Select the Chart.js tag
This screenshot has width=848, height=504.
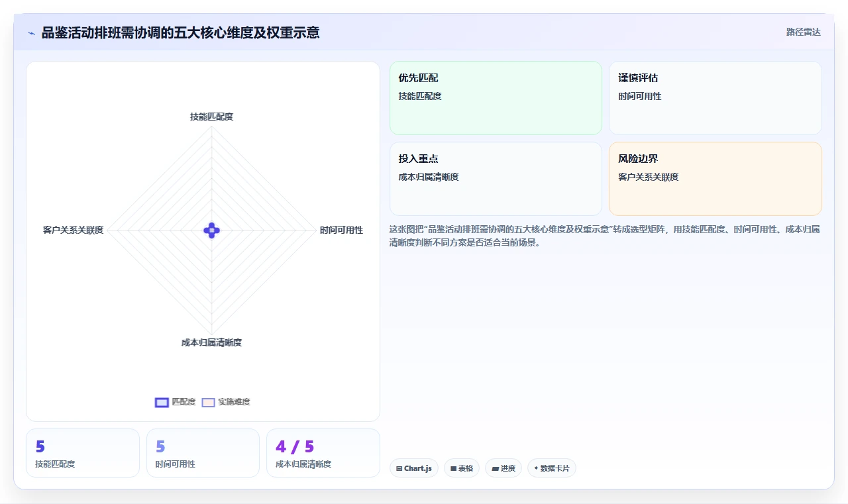tap(414, 468)
